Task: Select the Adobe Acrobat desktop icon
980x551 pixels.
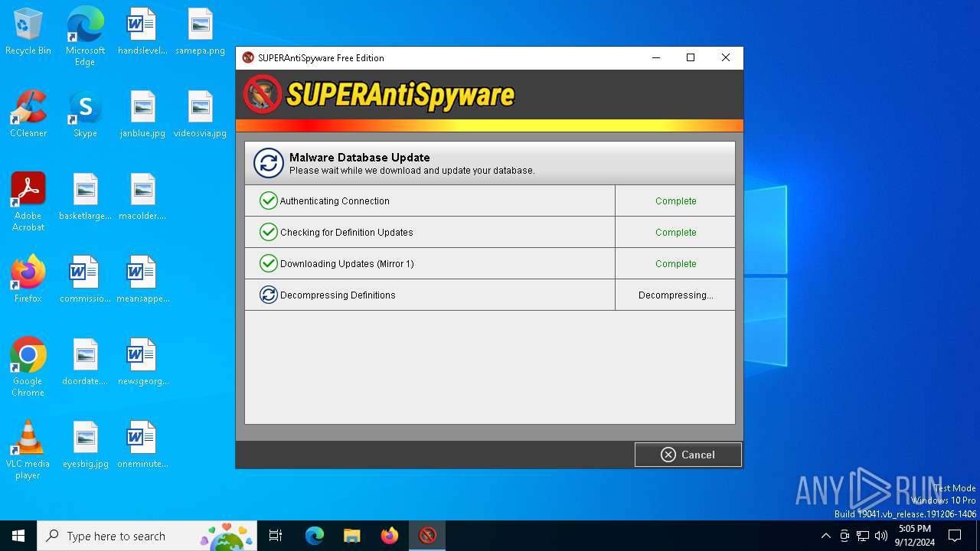Action: [x=28, y=202]
